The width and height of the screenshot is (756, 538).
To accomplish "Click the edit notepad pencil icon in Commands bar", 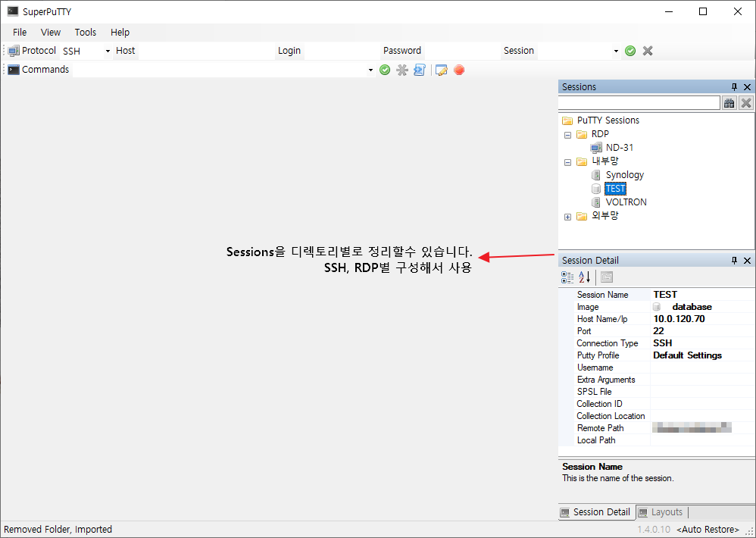I will [441, 70].
